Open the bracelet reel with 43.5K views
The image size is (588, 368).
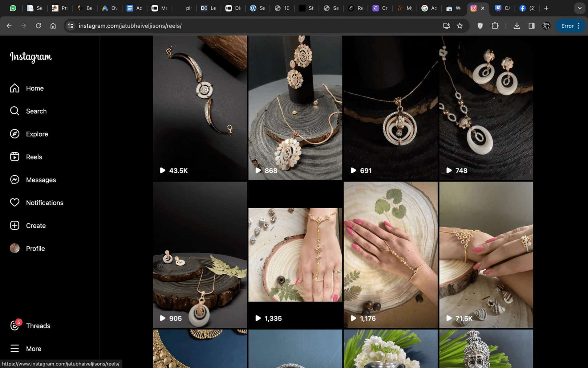click(x=200, y=108)
